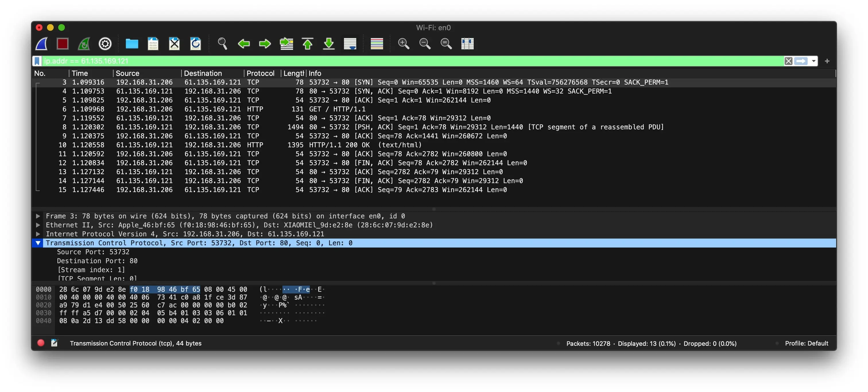Image resolution: width=868 pixels, height=392 pixels.
Task: Stop capturing packets with the red square
Action: pos(63,43)
